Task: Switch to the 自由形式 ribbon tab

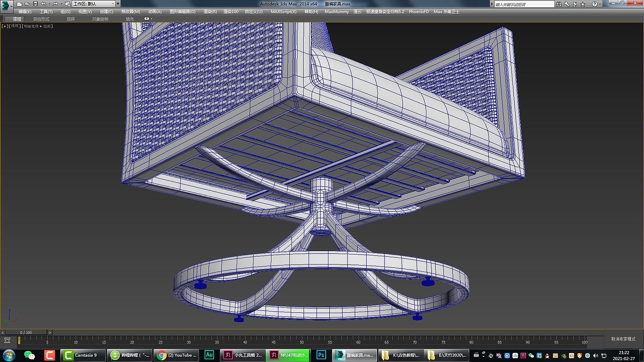Action: click(x=41, y=19)
